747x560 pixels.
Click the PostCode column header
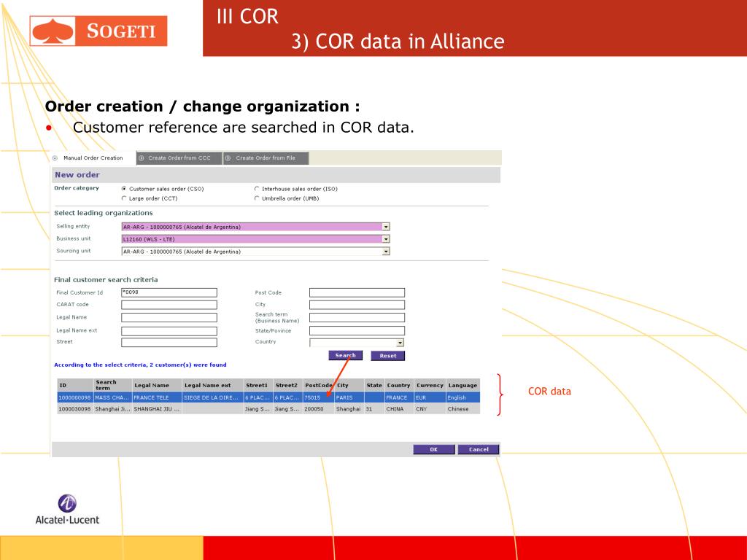[x=319, y=385]
